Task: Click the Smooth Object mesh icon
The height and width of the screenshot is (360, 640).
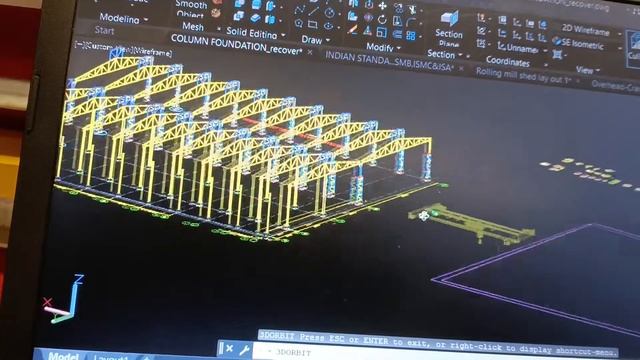Action: pyautogui.click(x=216, y=13)
